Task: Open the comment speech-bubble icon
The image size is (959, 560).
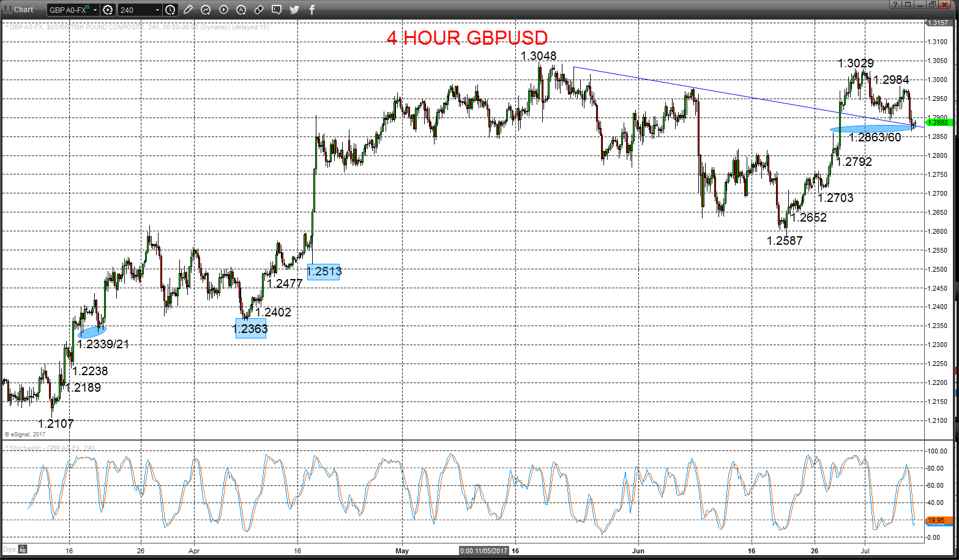Action: [277, 10]
